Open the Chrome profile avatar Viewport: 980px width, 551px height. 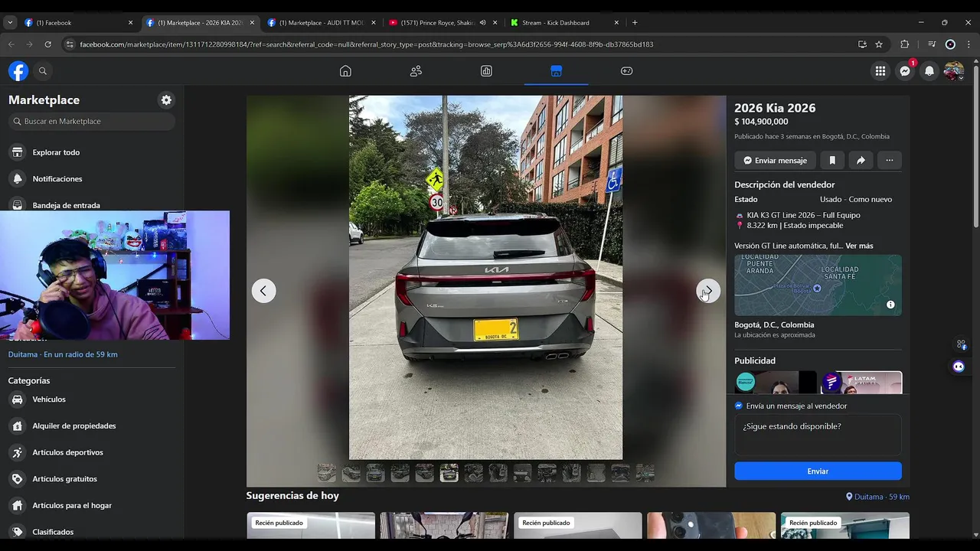(950, 44)
